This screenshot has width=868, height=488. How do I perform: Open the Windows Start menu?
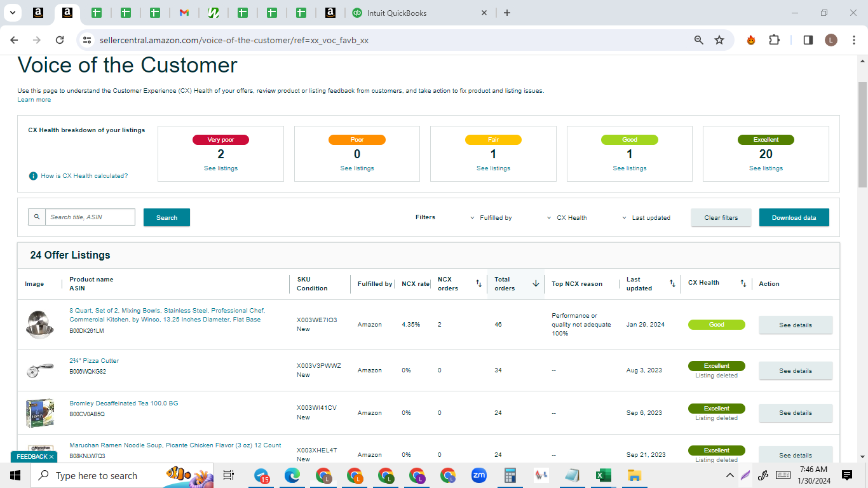pyautogui.click(x=15, y=475)
